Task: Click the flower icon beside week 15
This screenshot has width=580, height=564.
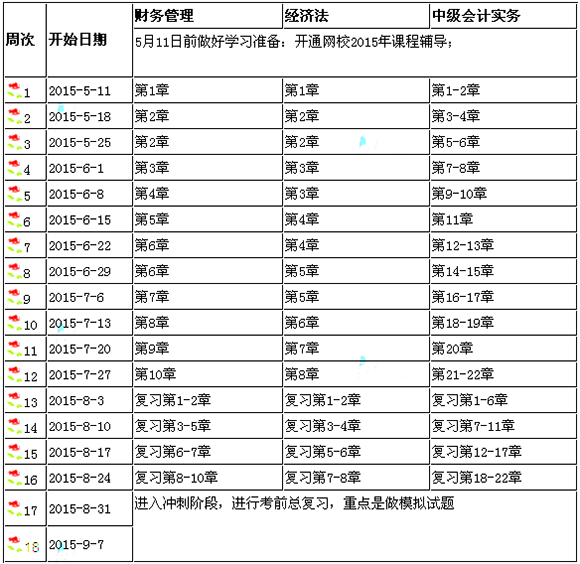Action: (14, 452)
